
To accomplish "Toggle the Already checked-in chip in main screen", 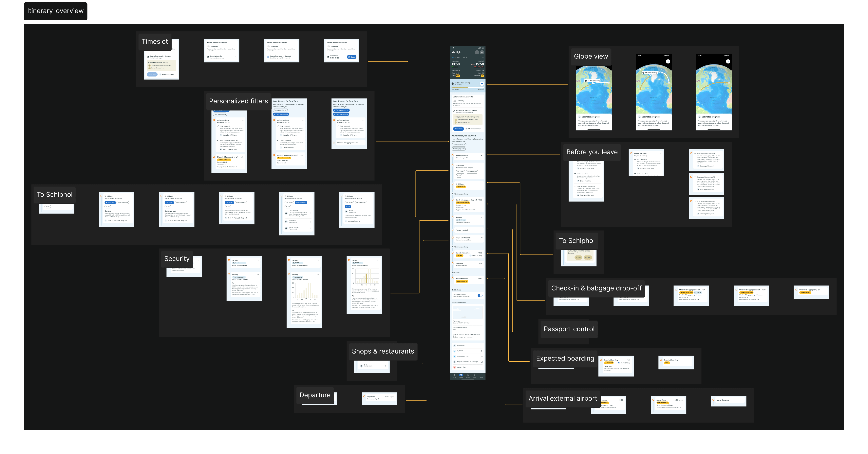I will tap(459, 145).
